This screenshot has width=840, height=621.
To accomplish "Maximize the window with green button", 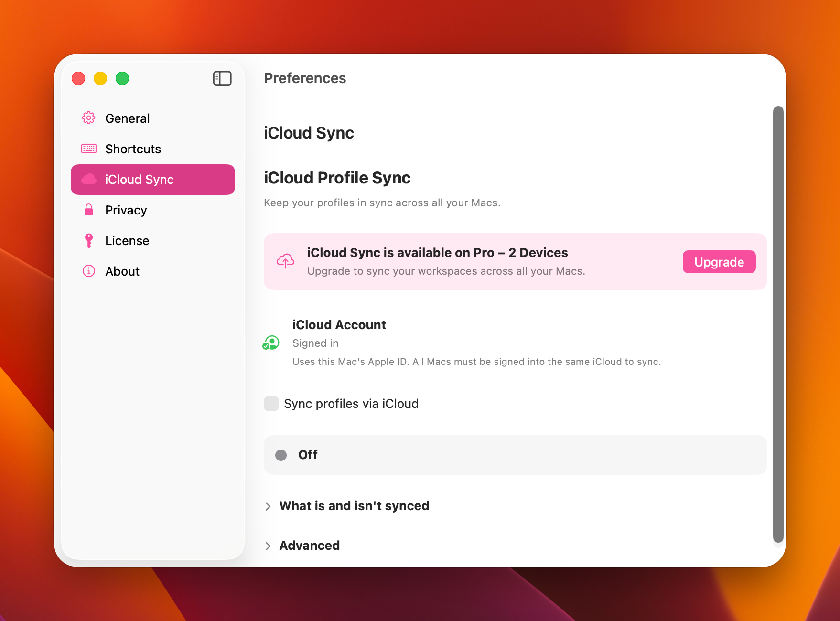I will pos(122,78).
